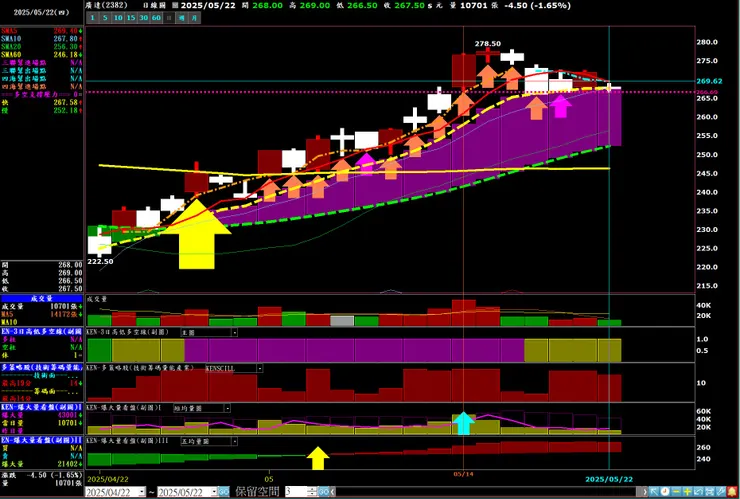Viewport: 740px width, 499px height.
Task: Click GO button next to 保留空間 field
Action: tap(323, 492)
